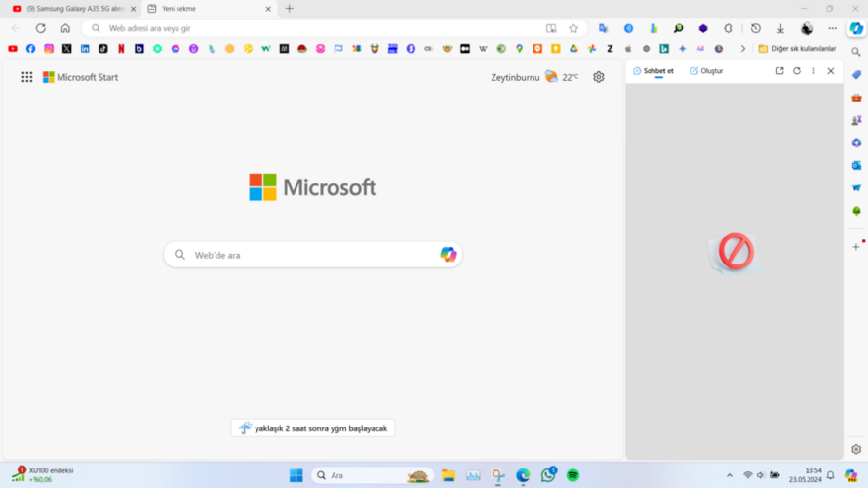Open the Google Keep bookmark
Viewport: 868px width, 488px height.
click(x=555, y=49)
